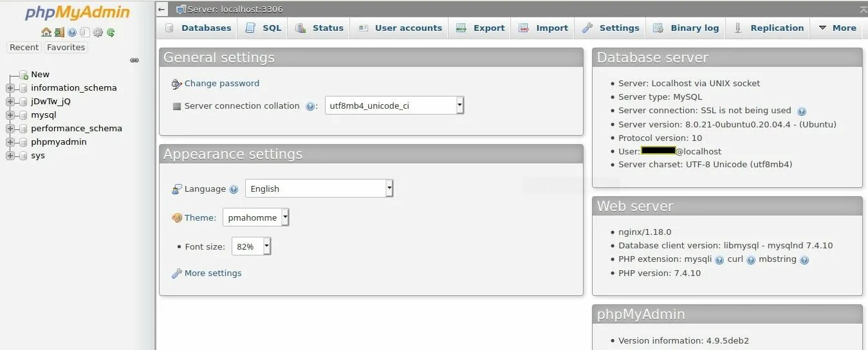Click the Recent button

pos(24,47)
